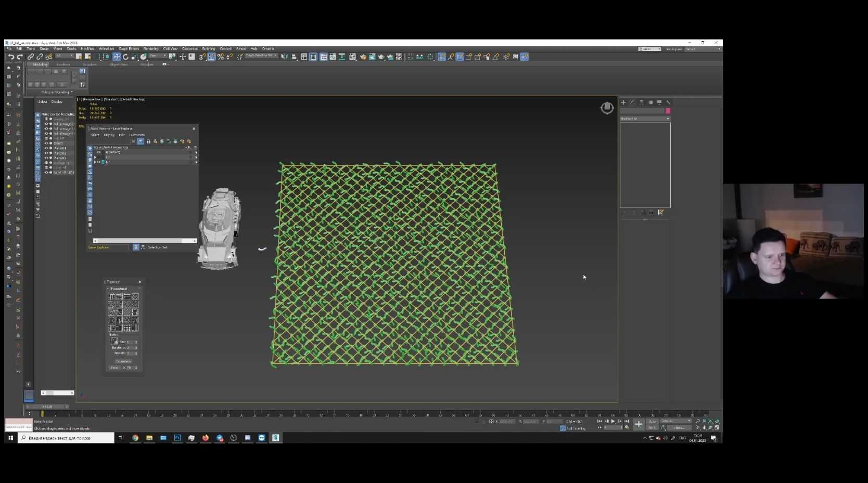
Task: Open Google Chrome from the taskbar
Action: [135, 438]
